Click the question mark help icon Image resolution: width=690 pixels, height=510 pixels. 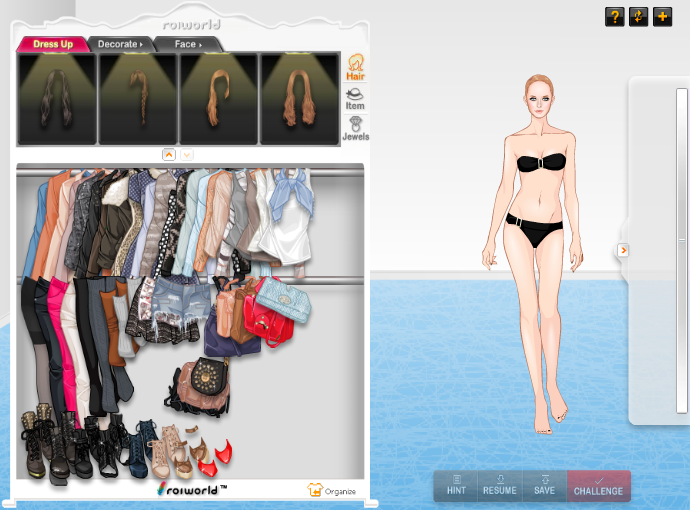click(614, 17)
